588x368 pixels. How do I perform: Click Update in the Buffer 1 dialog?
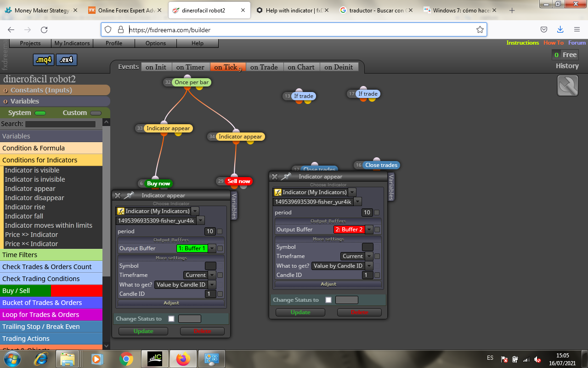(x=143, y=331)
